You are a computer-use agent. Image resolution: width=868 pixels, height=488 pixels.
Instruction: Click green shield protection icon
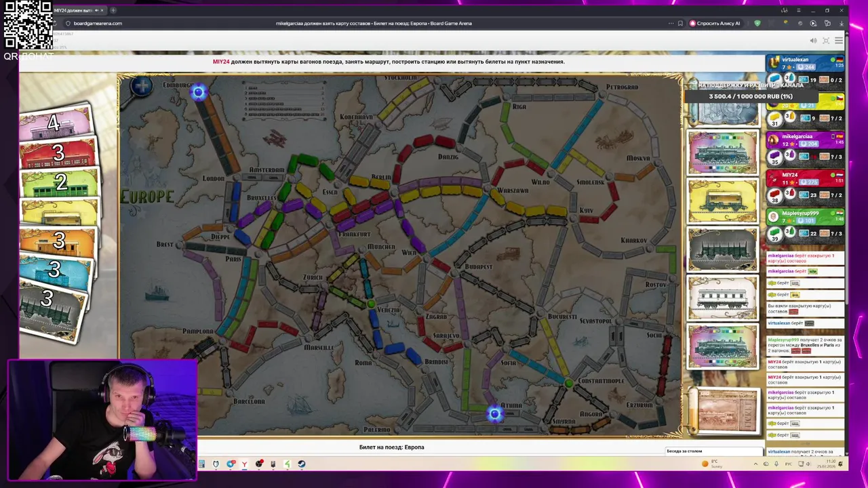click(757, 23)
